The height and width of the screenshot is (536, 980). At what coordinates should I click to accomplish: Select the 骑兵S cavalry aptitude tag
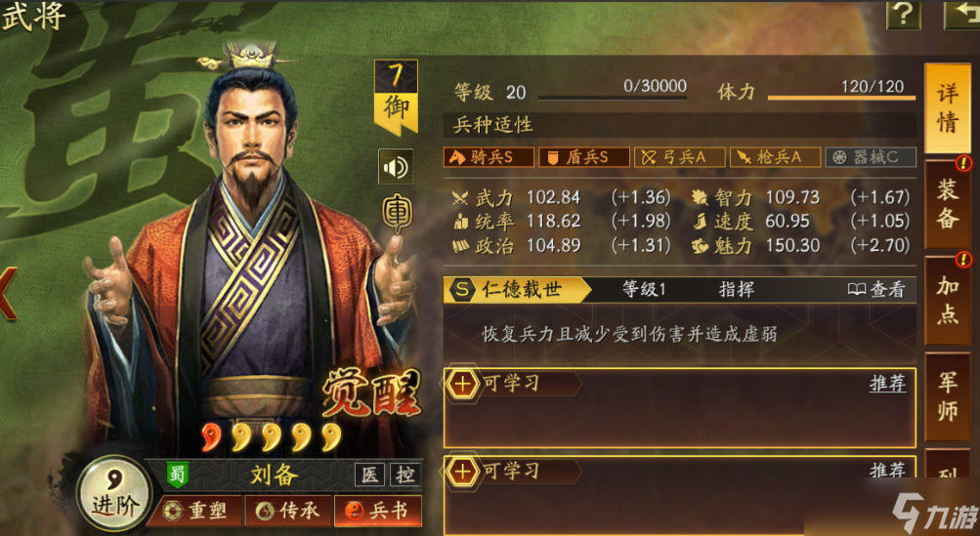[x=489, y=157]
